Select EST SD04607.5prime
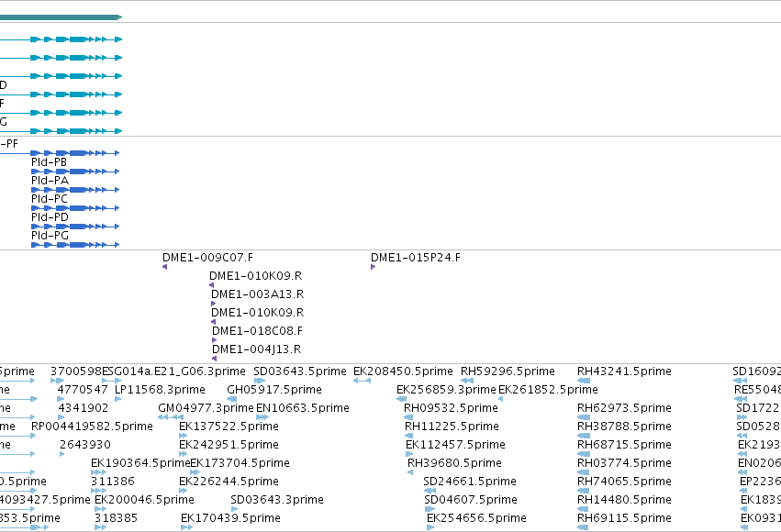This screenshot has height=532, width=781. (x=471, y=500)
